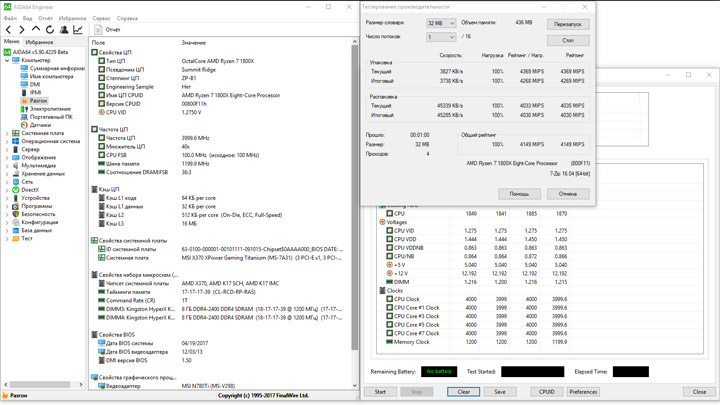Image resolution: width=720 pixels, height=405 pixels.
Task: Click the DirectX icon in the tree
Action: (x=16, y=190)
